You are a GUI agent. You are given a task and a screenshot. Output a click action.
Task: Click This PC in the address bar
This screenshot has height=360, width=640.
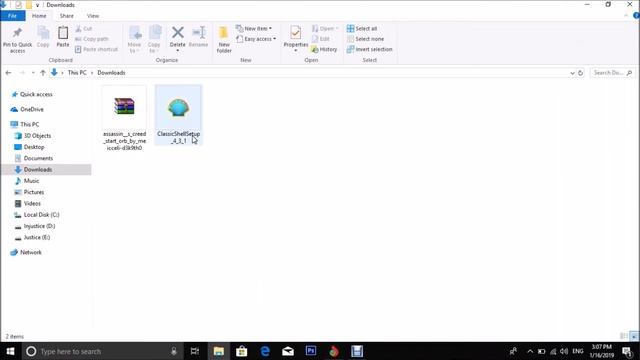click(x=77, y=73)
